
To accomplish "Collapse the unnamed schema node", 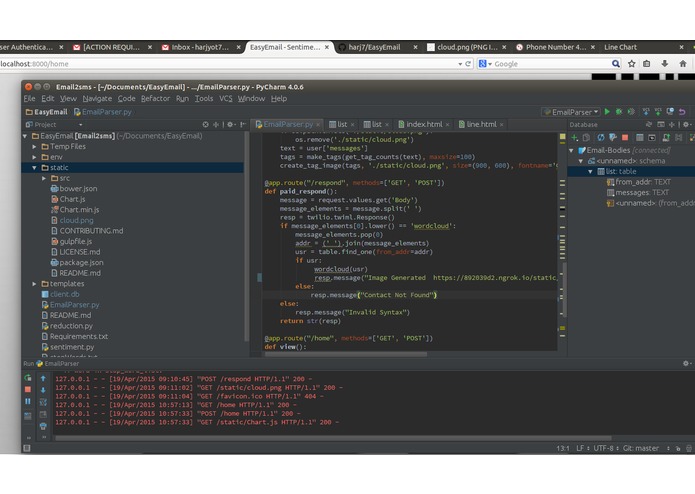I will pyautogui.click(x=581, y=161).
